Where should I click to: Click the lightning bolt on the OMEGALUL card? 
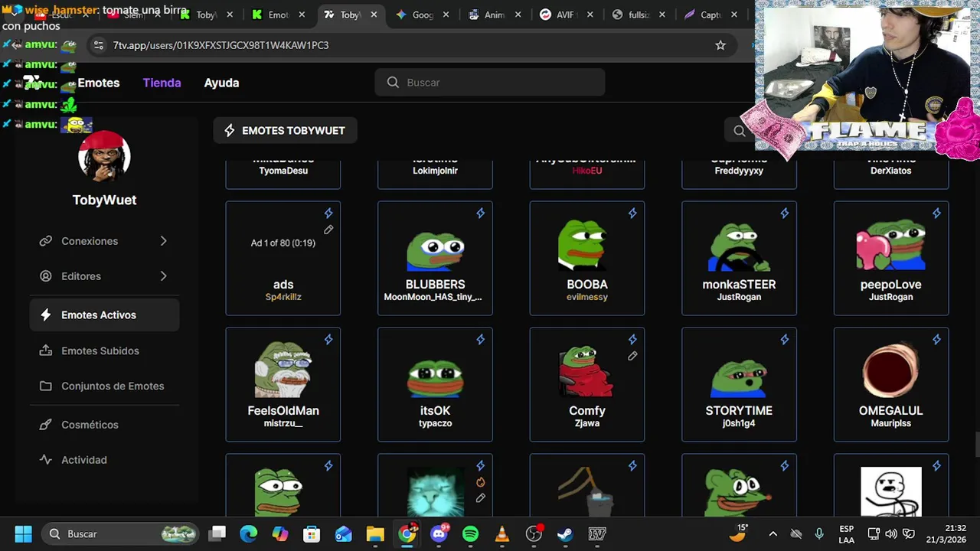tap(936, 340)
